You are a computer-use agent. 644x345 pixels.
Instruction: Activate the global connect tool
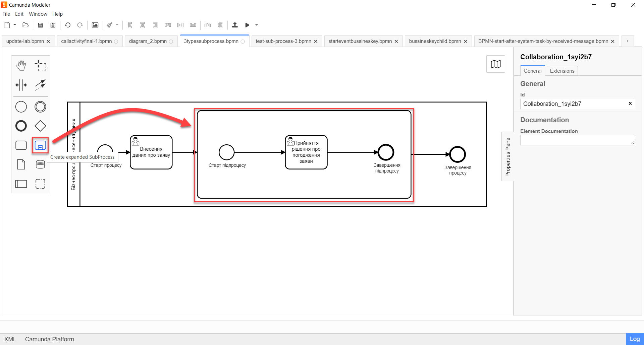point(40,85)
